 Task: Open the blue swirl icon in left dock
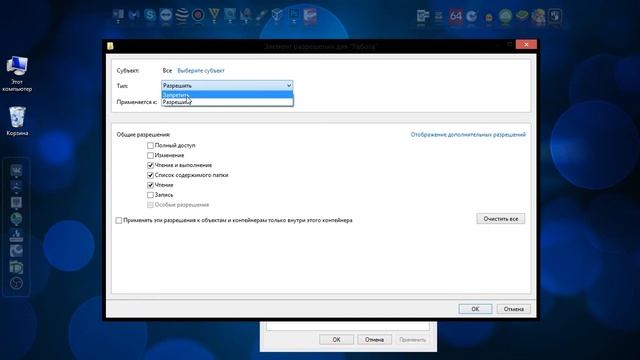(16, 251)
